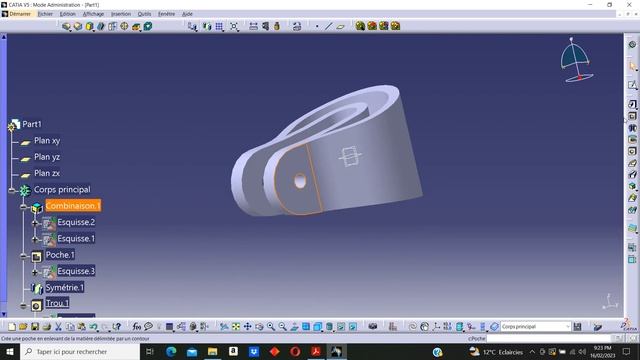Screen dimensions: 640x360
Task: Expand the Esquisse.1 node
Action: point(35,240)
